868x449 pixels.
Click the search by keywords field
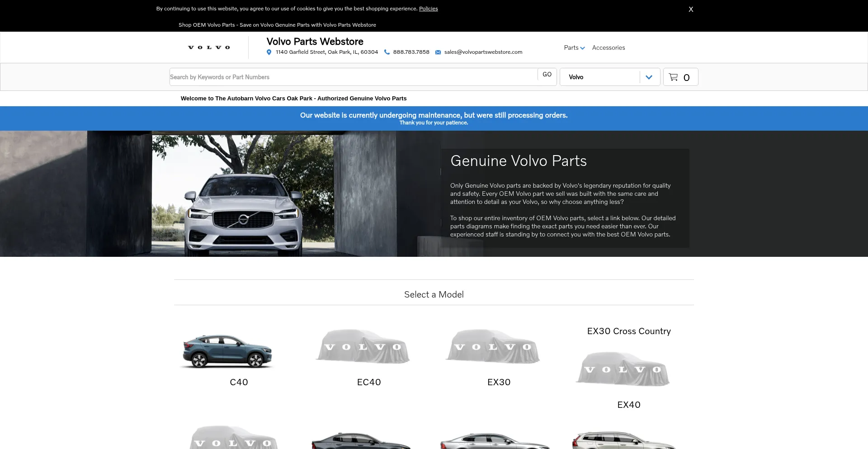coord(353,77)
